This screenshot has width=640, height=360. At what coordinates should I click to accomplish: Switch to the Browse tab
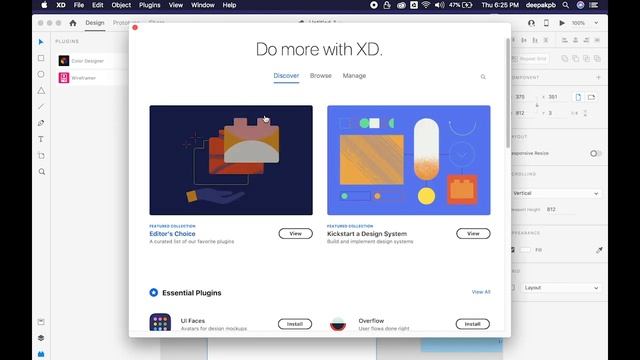320,76
